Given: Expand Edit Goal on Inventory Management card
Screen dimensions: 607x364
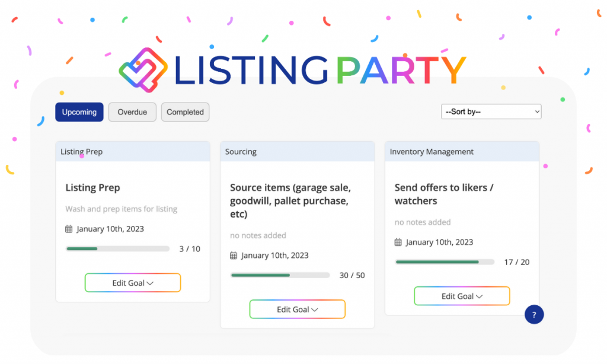Looking at the screenshot, I should click(x=462, y=296).
